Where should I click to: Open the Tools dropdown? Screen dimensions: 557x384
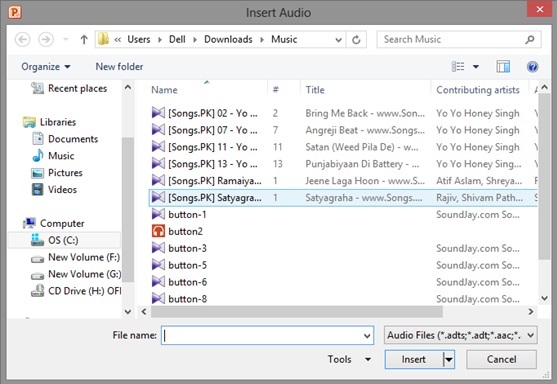(x=349, y=359)
